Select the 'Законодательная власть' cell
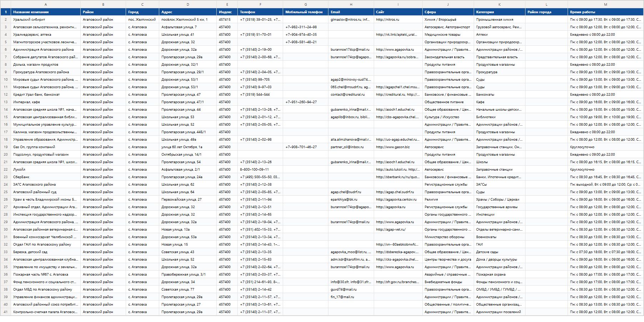The height and width of the screenshot is (322, 644). (x=448, y=57)
